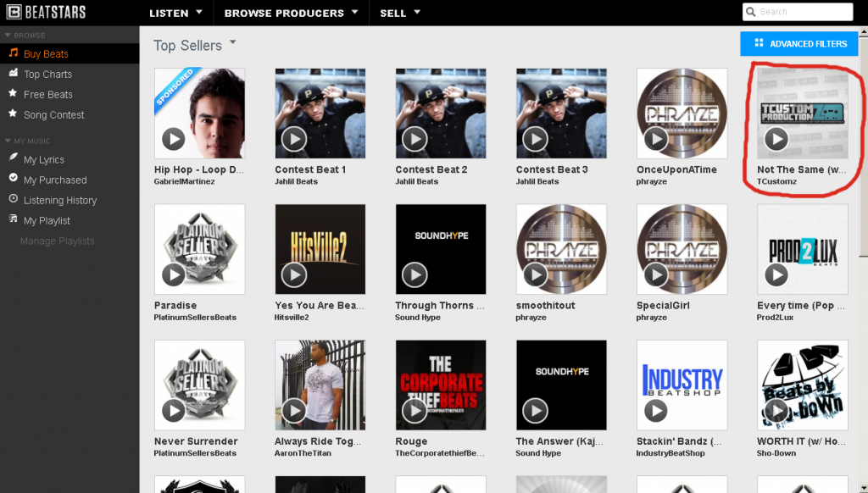Click the Top Charts chart icon
868x493 pixels.
[x=14, y=73]
